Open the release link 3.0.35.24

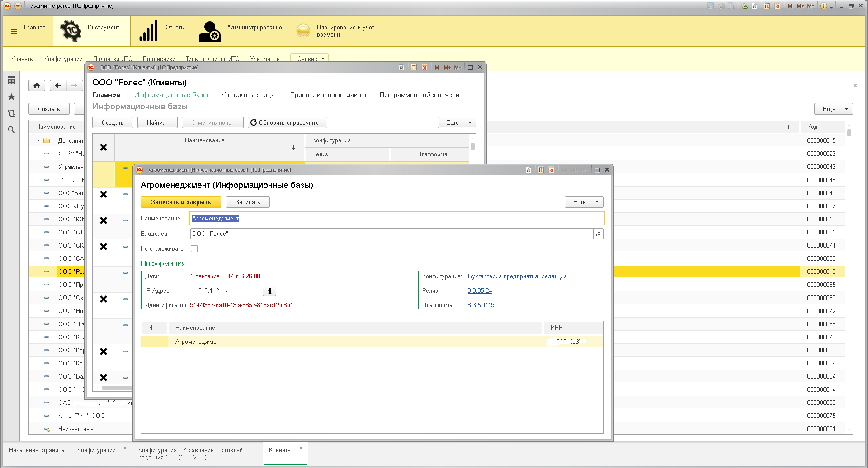pos(480,291)
